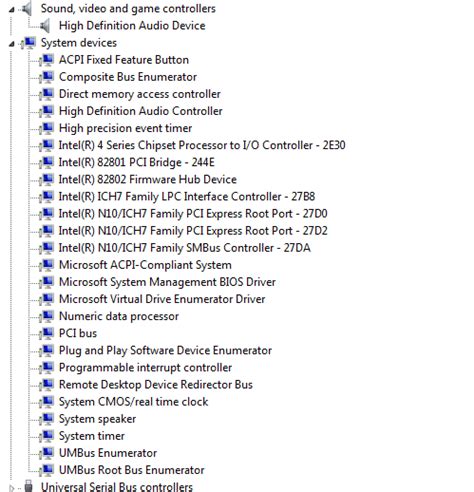Viewport: 474px width, 492px height.
Task: Click the icon beside Programmable interrupt controller
Action: tap(46, 368)
